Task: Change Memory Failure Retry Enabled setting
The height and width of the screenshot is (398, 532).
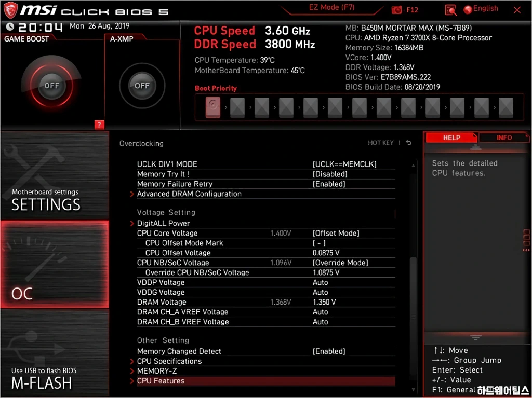Action: tap(329, 184)
